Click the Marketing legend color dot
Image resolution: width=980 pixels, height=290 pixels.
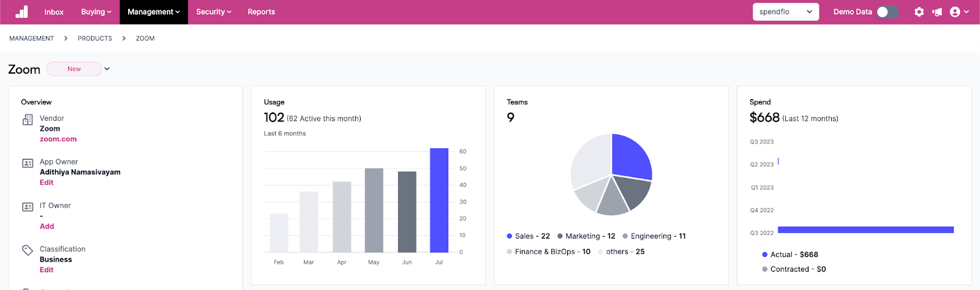[560, 236]
